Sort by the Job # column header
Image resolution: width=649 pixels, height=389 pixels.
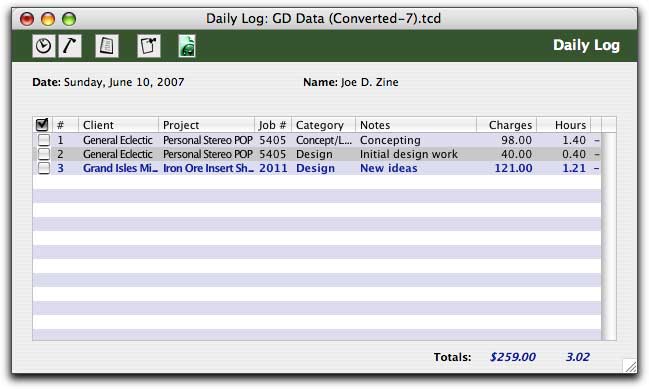click(x=273, y=125)
